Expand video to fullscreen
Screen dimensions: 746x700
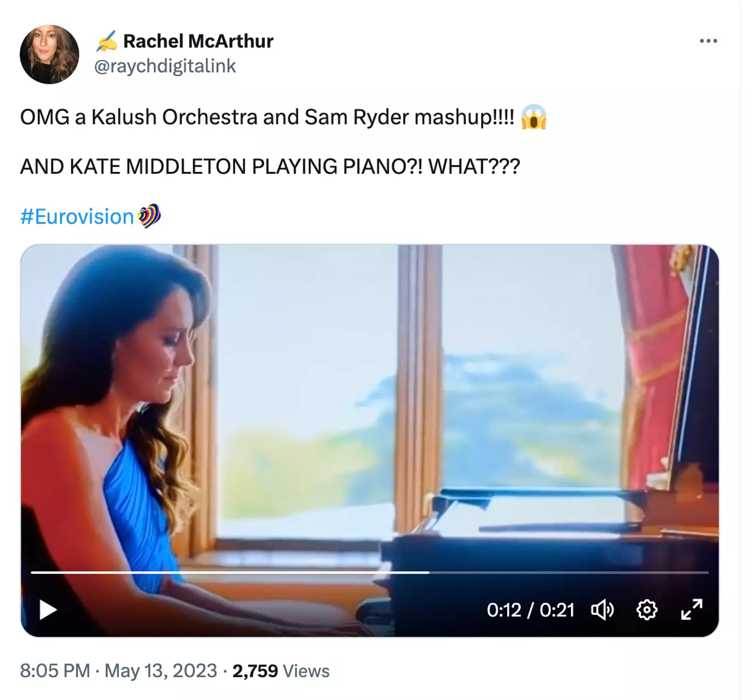coord(692,609)
